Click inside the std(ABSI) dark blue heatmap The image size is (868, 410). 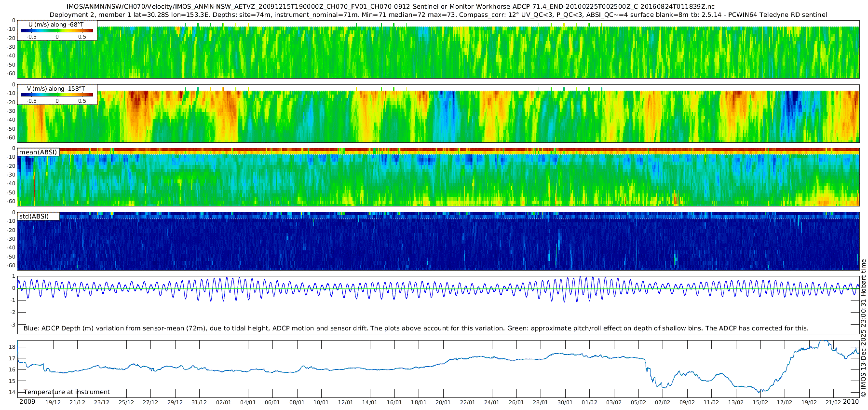438,241
